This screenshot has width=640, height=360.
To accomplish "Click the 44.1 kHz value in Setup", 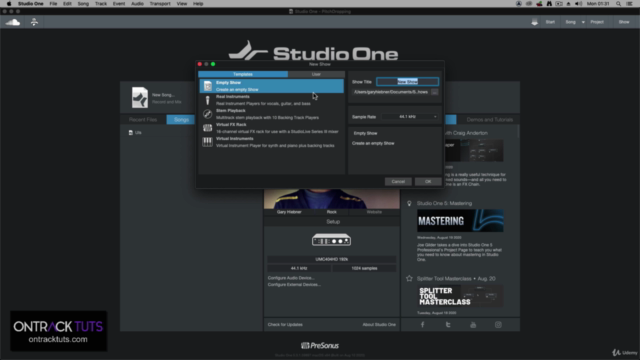I will [x=299, y=269].
